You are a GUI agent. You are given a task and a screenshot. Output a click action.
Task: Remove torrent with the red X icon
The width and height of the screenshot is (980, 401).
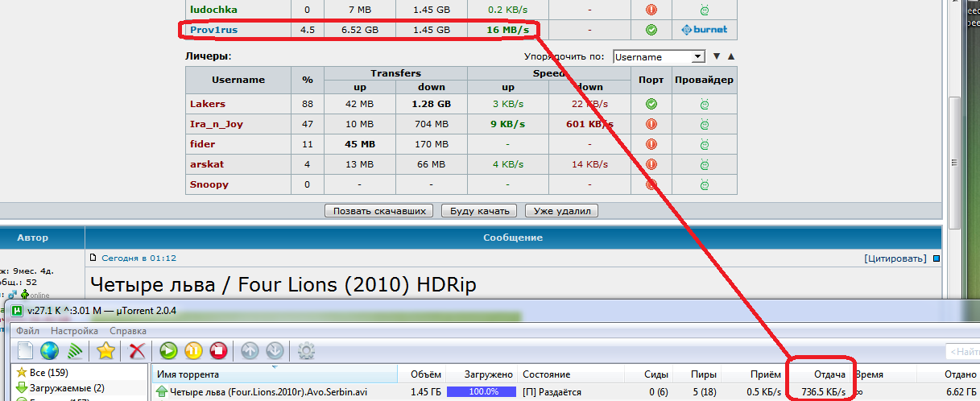click(137, 351)
